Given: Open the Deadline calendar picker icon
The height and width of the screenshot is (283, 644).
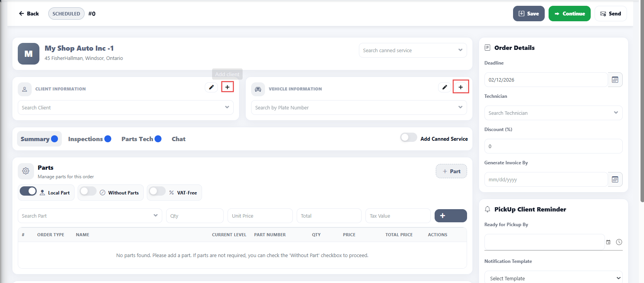Looking at the screenshot, I should pyautogui.click(x=615, y=80).
